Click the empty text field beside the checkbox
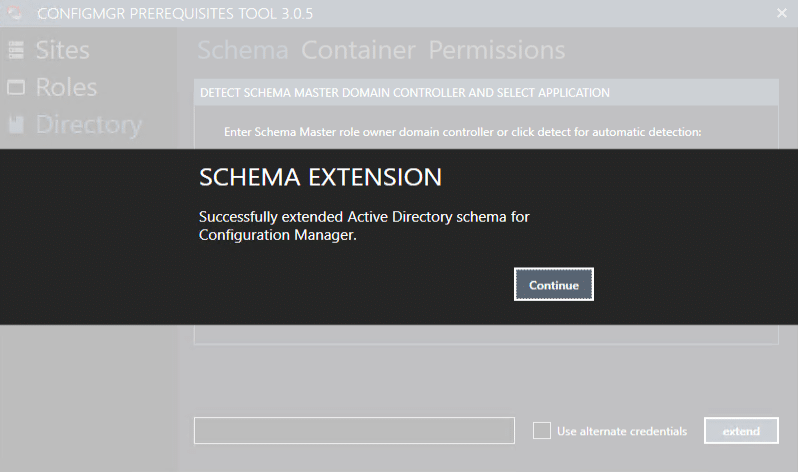798x472 pixels. pos(354,431)
